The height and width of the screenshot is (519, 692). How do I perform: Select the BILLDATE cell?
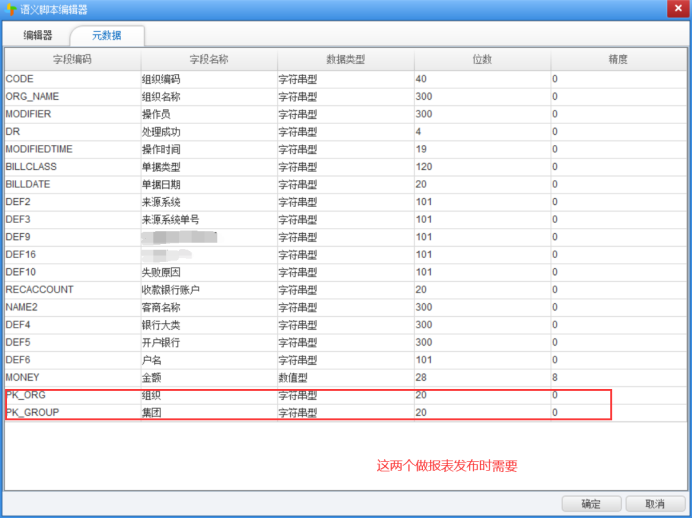tap(73, 184)
